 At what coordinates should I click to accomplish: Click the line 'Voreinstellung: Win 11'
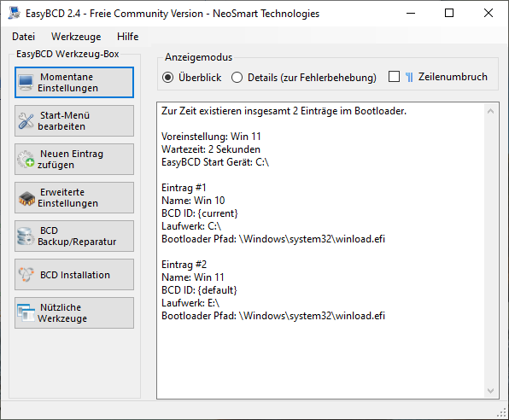(211, 137)
